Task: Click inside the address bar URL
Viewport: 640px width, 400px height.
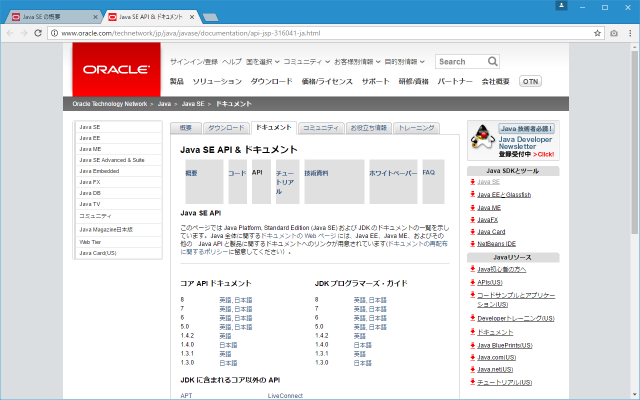Action: [191, 33]
